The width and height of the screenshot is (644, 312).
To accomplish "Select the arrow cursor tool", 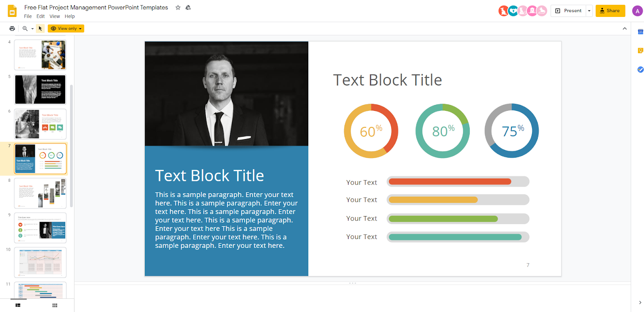I will [x=40, y=29].
